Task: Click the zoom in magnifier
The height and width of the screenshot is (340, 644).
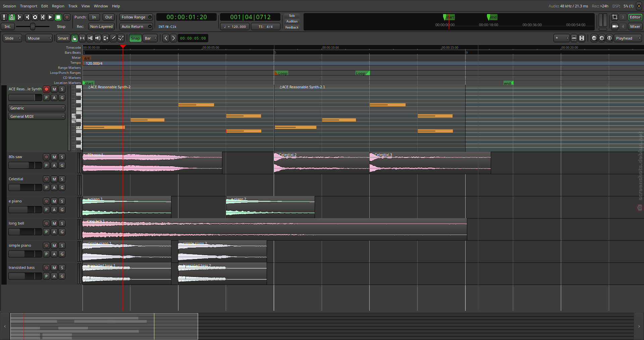Action: click(x=602, y=38)
